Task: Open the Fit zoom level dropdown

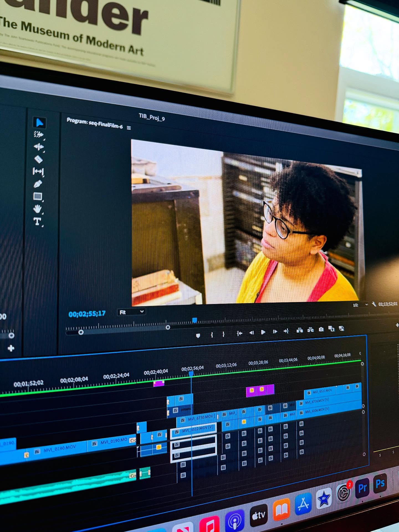Action: coord(131,312)
